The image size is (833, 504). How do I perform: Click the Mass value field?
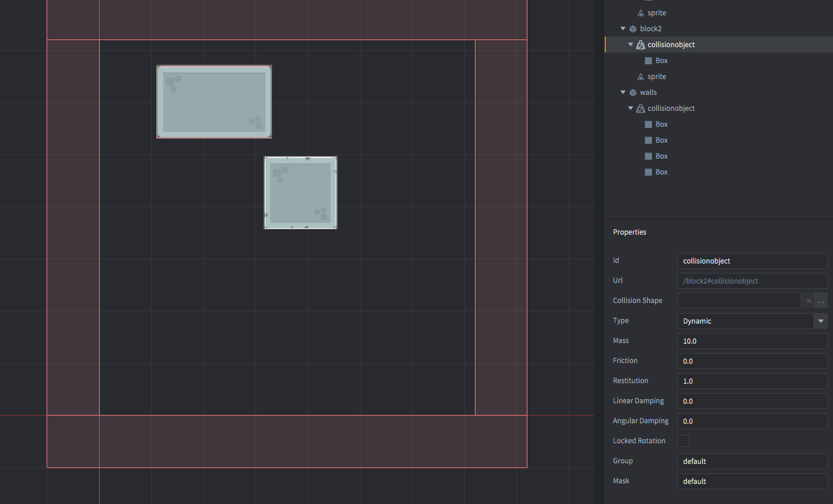click(x=752, y=341)
